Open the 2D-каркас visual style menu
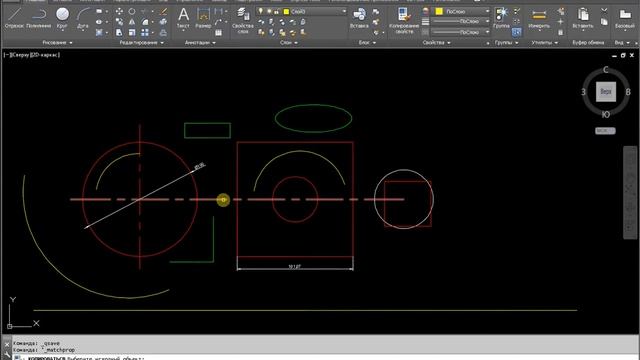Image resolution: width=640 pixels, height=360 pixels. 44,55
